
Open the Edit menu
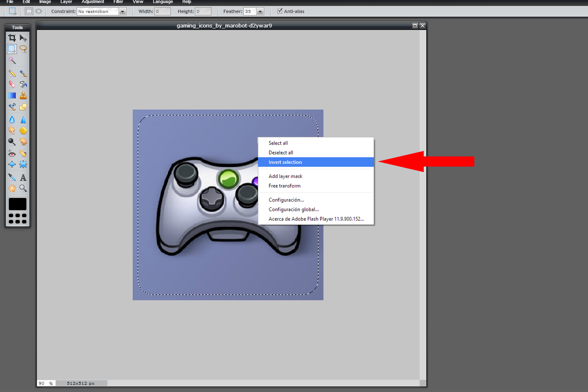[x=26, y=2]
